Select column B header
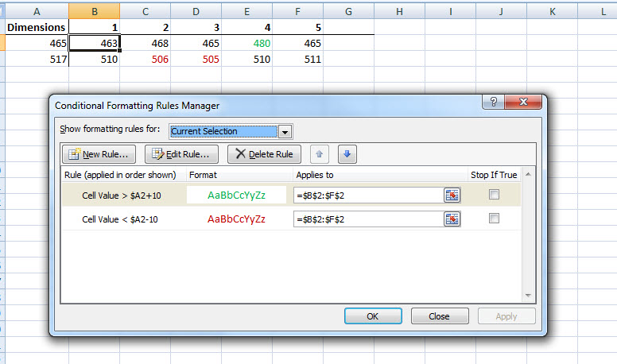 [95, 11]
